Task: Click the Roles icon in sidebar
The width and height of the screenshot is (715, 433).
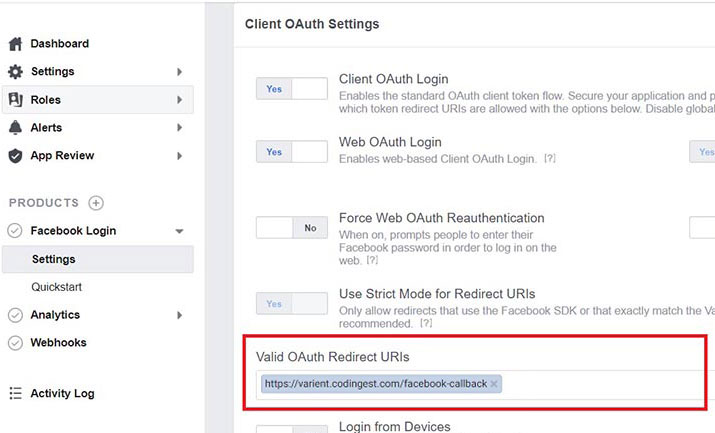Action: (x=15, y=100)
